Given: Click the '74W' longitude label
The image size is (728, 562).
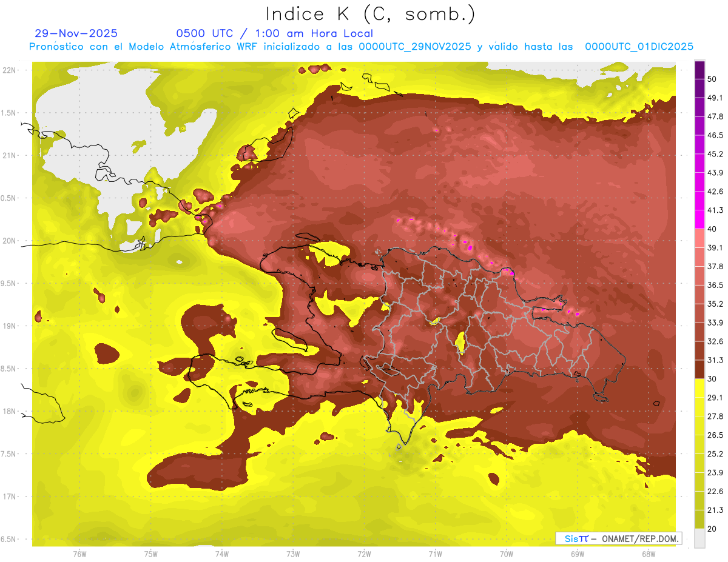Looking at the screenshot, I should coord(222,554).
